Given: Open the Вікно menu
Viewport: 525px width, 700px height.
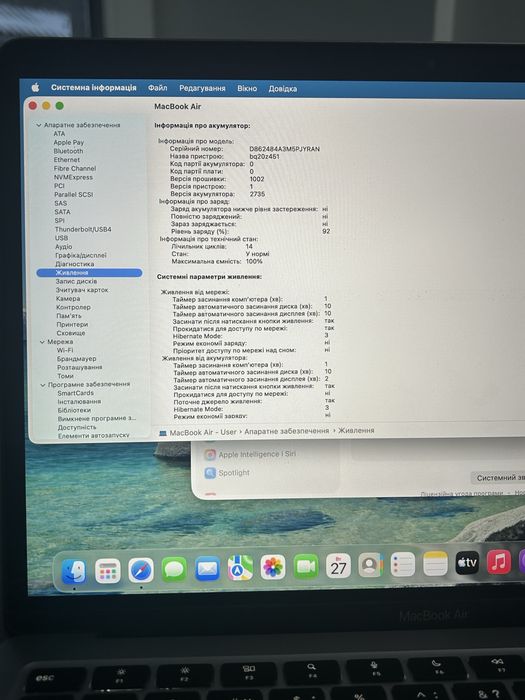Looking at the screenshot, I should (x=247, y=88).
